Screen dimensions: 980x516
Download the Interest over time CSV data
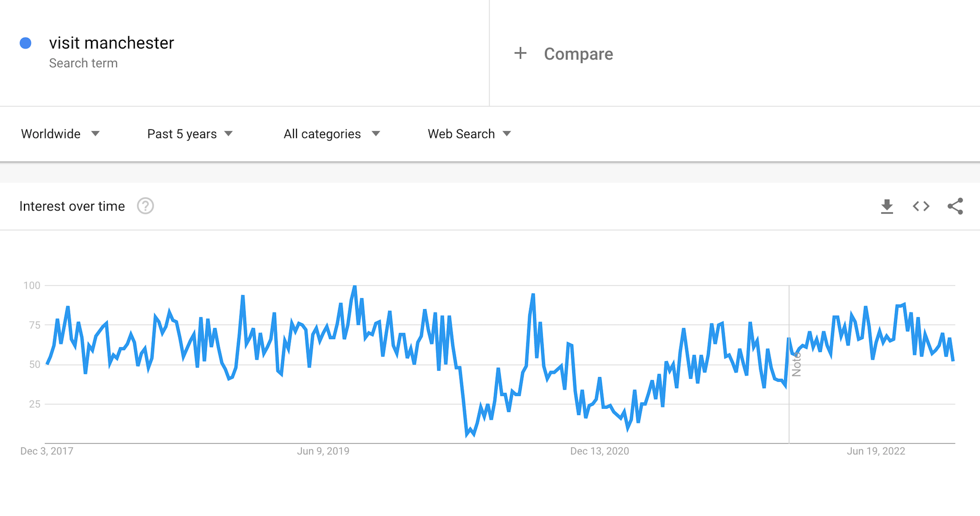(887, 206)
